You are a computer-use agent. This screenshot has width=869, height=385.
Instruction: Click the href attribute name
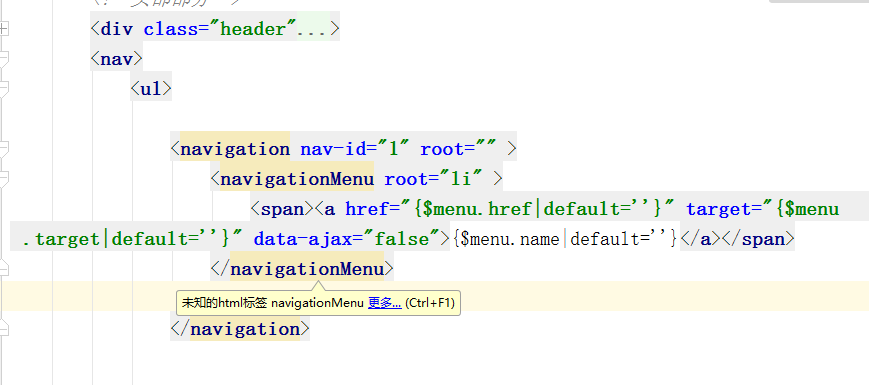[367, 209]
